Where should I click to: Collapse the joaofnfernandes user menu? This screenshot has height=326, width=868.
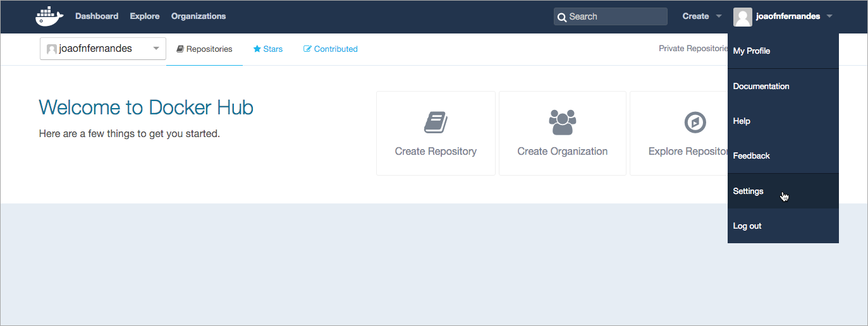click(829, 17)
